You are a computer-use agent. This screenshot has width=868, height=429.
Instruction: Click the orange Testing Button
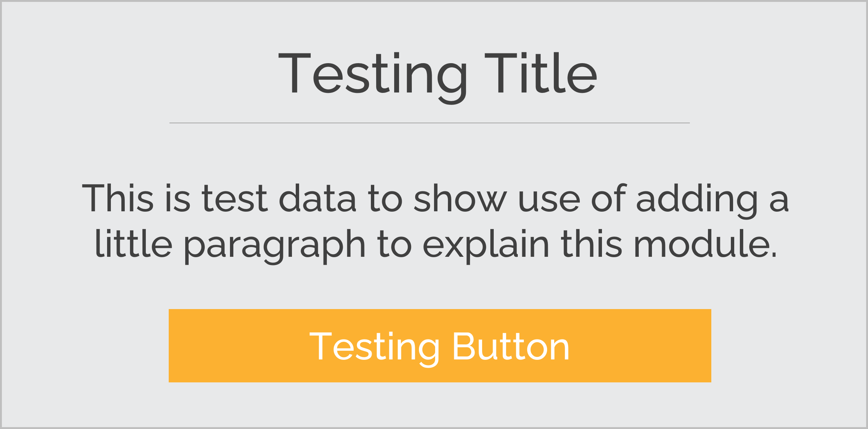(x=440, y=346)
